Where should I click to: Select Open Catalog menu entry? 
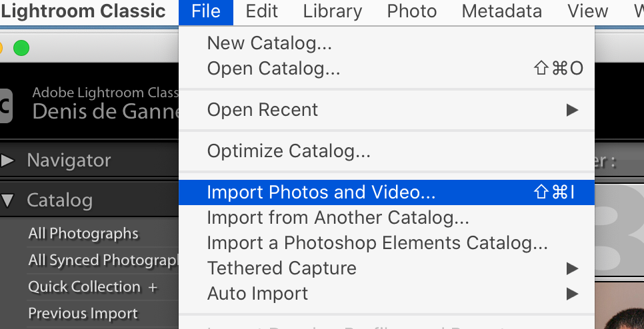point(273,68)
